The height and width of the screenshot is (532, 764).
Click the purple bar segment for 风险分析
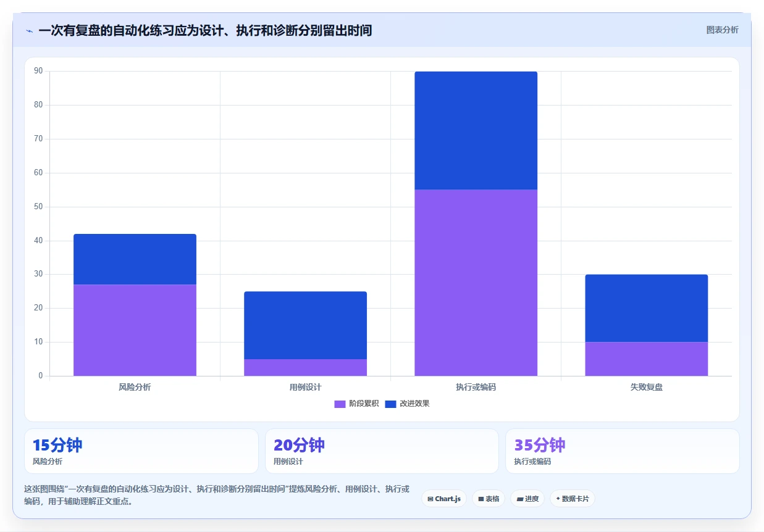(x=135, y=330)
